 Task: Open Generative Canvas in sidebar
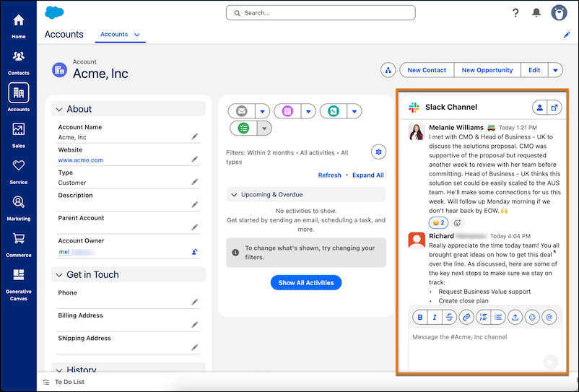[x=19, y=284]
